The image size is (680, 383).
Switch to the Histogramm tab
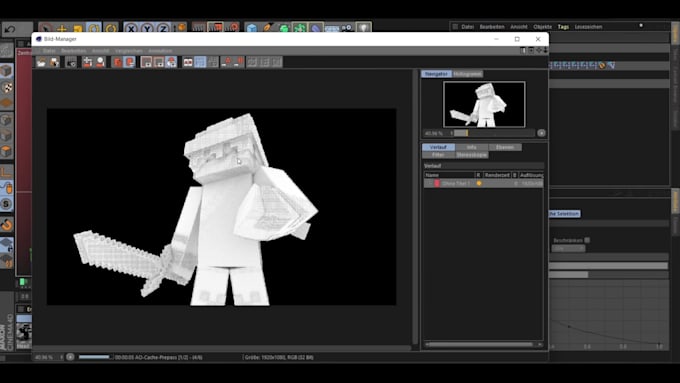point(468,74)
